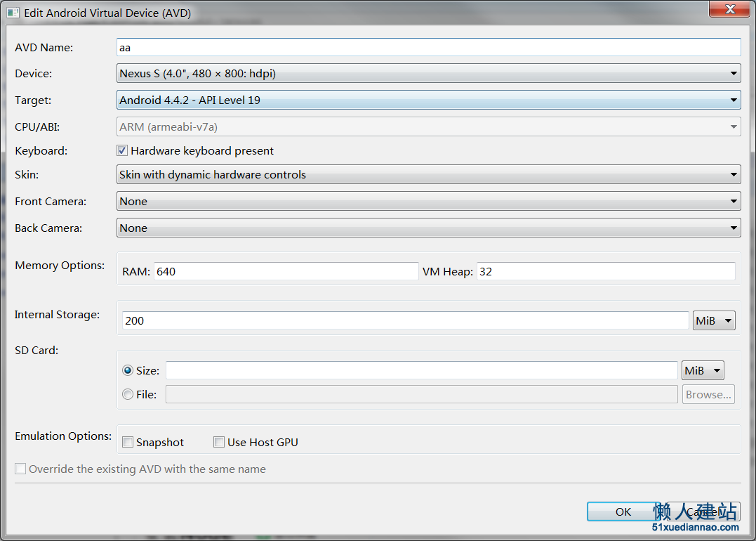Screen dimensions: 756x541
Task: Click the OK button
Action: pos(623,511)
